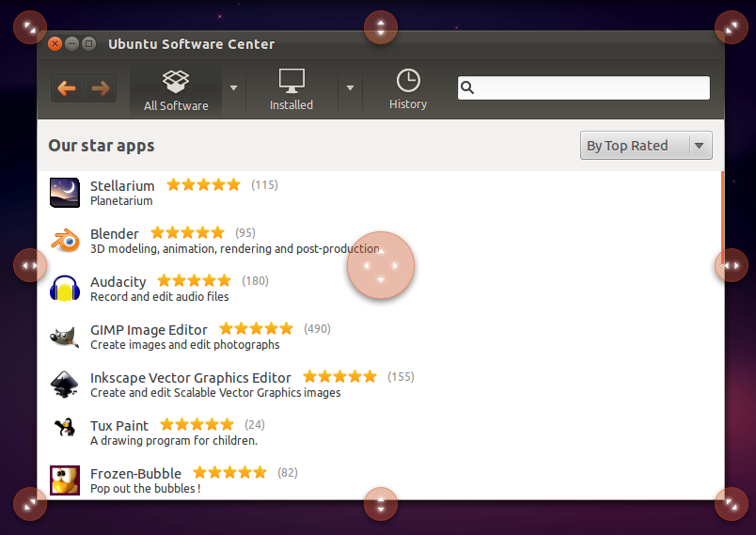This screenshot has height=535, width=756.
Task: Open the All Software section
Action: pyautogui.click(x=176, y=90)
